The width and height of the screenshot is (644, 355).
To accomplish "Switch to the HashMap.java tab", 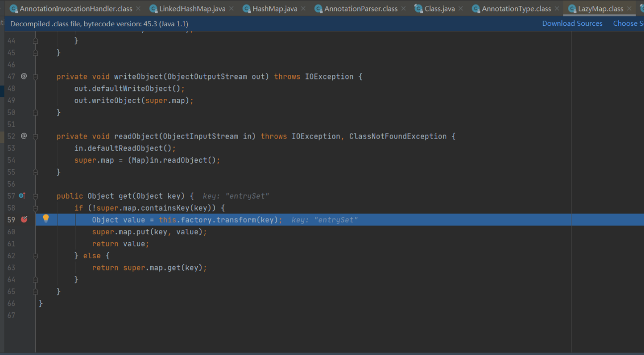I will coord(275,8).
